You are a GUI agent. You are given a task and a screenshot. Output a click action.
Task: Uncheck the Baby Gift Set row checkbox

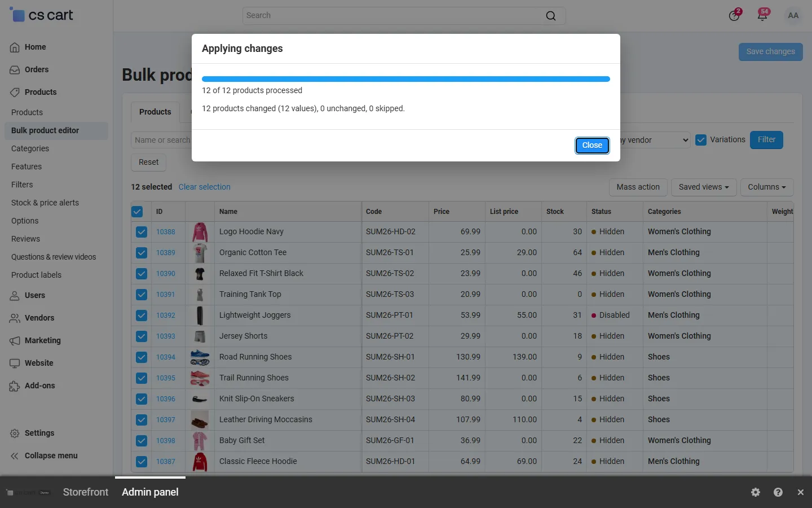click(142, 441)
